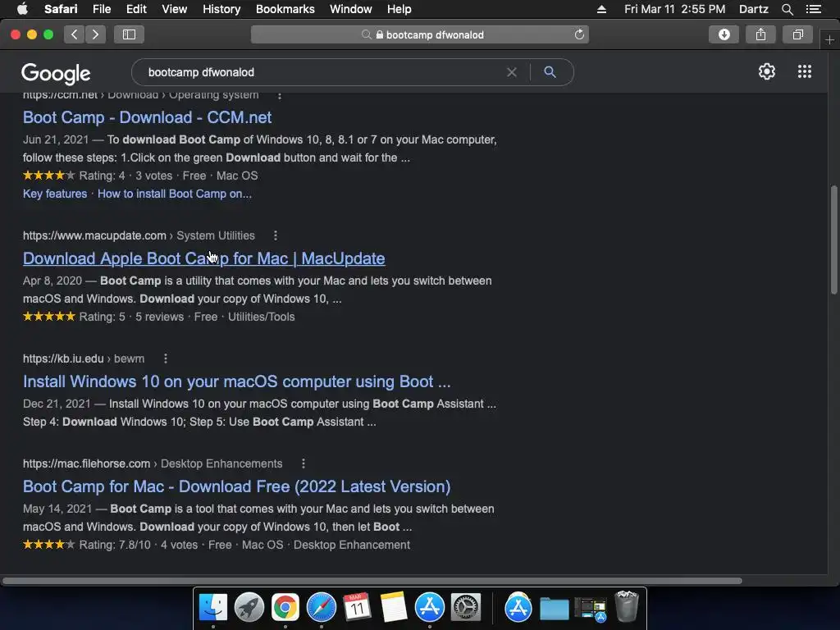Click the 'Rating: 7.8/10 · 4 votes' text

point(138,545)
